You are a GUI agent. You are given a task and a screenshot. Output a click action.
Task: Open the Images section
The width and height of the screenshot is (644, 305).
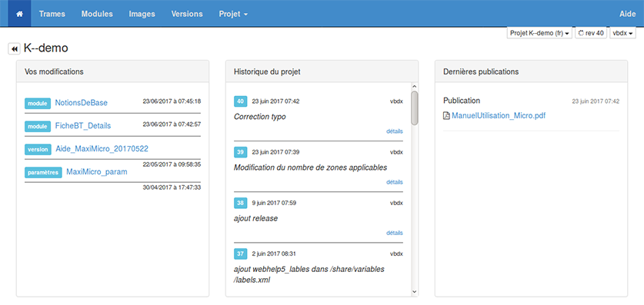[142, 14]
